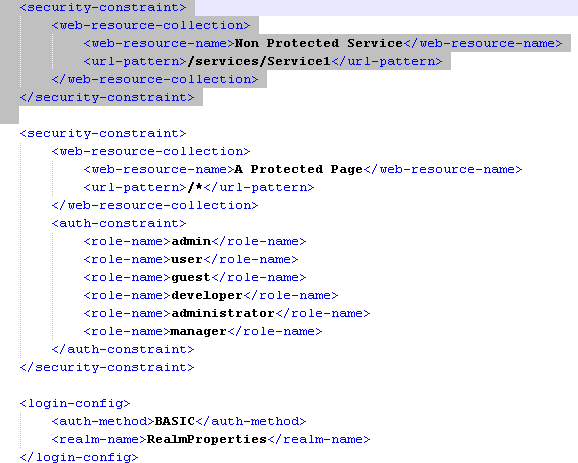Click the 'BASIC' auth-method value
578x463 pixels.
click(x=175, y=421)
